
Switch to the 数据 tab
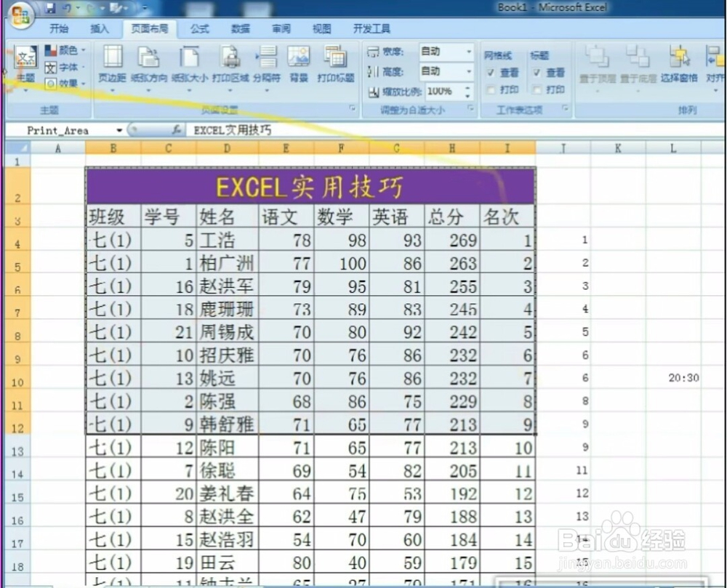click(240, 29)
